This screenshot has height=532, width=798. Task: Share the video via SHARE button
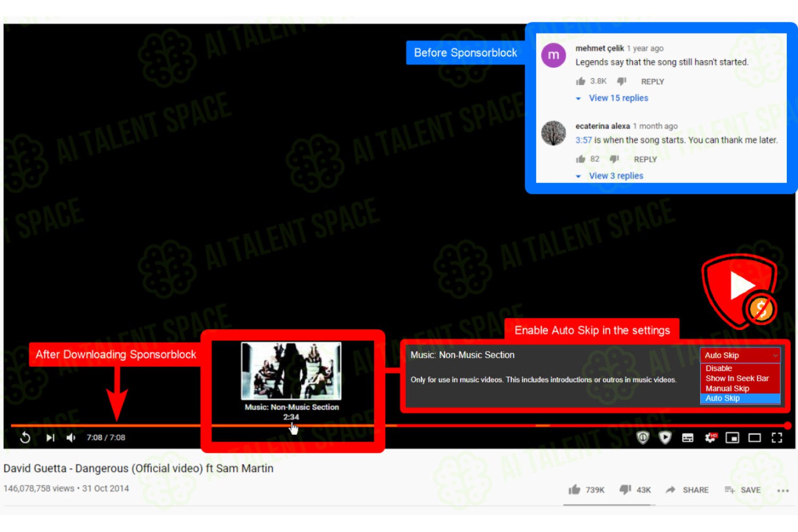pos(687,490)
